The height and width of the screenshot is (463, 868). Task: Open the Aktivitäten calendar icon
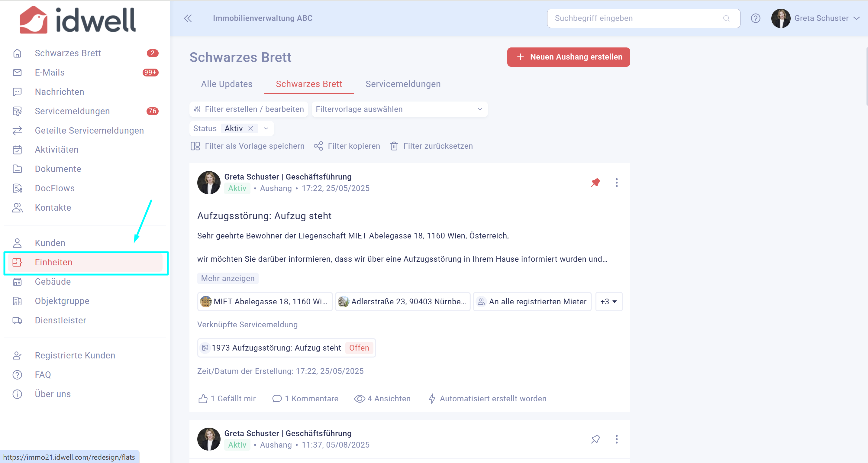[17, 150]
